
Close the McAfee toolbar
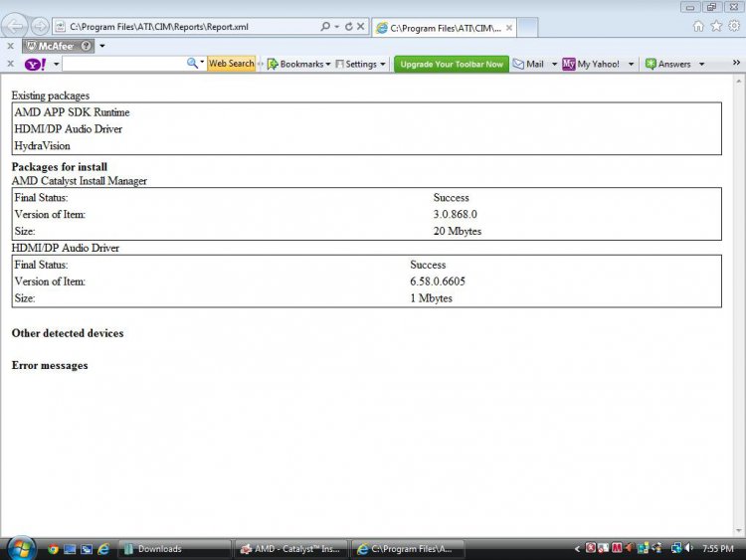pos(11,46)
